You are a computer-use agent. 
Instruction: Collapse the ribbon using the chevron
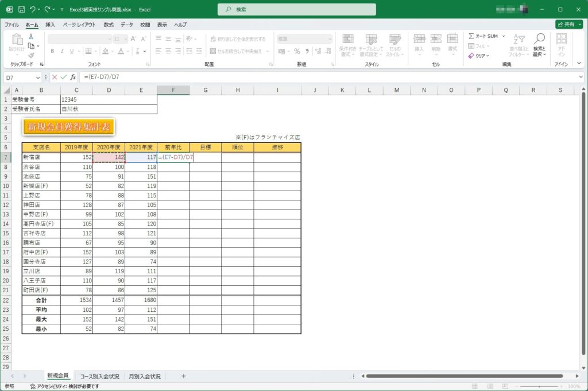581,64
